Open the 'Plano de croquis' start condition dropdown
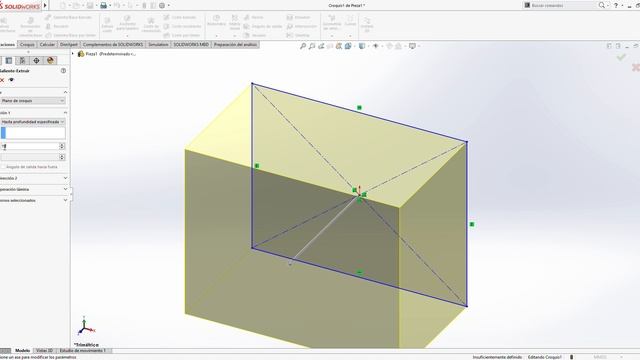Viewport: 640px width, 360px height. pyautogui.click(x=33, y=101)
